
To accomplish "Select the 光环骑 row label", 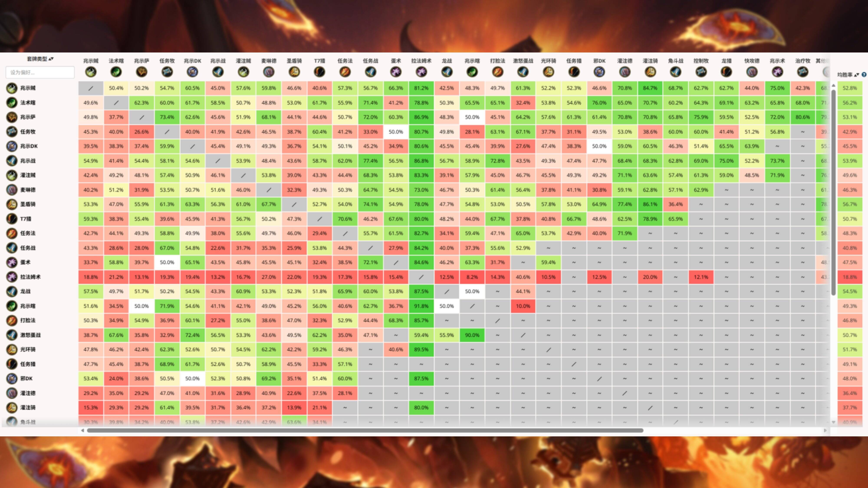I will point(28,349).
